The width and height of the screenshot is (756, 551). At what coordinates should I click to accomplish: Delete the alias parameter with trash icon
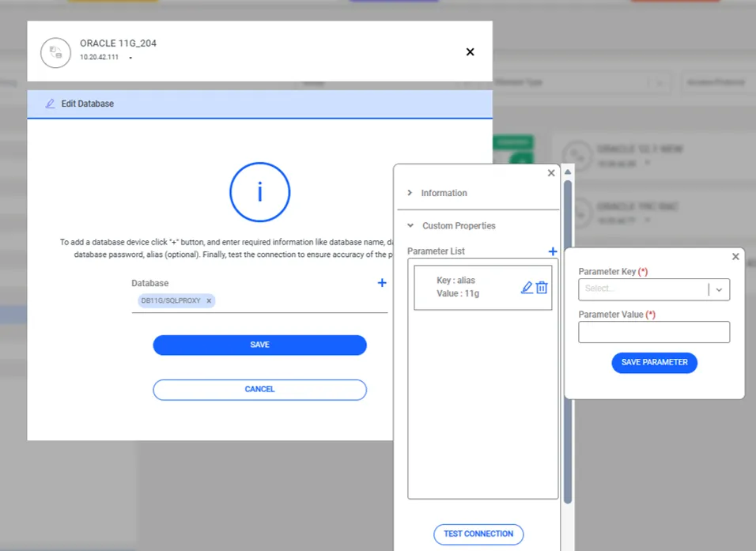coord(542,287)
